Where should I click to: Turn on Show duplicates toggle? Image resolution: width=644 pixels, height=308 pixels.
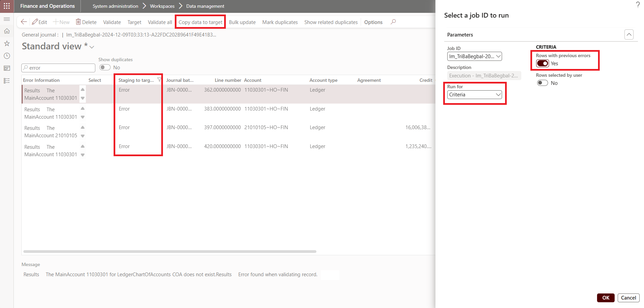pyautogui.click(x=105, y=68)
